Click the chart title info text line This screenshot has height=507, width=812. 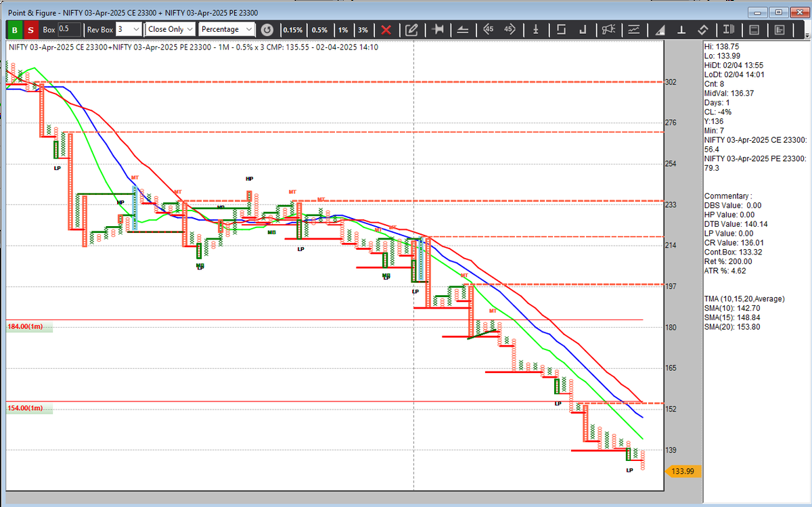pos(193,47)
